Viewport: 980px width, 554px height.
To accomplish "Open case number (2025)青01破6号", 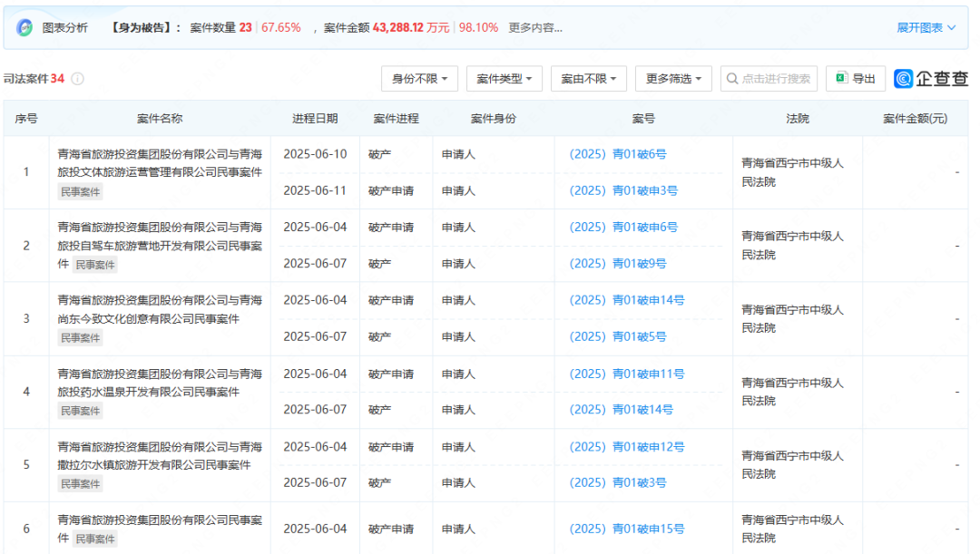I will click(x=617, y=154).
